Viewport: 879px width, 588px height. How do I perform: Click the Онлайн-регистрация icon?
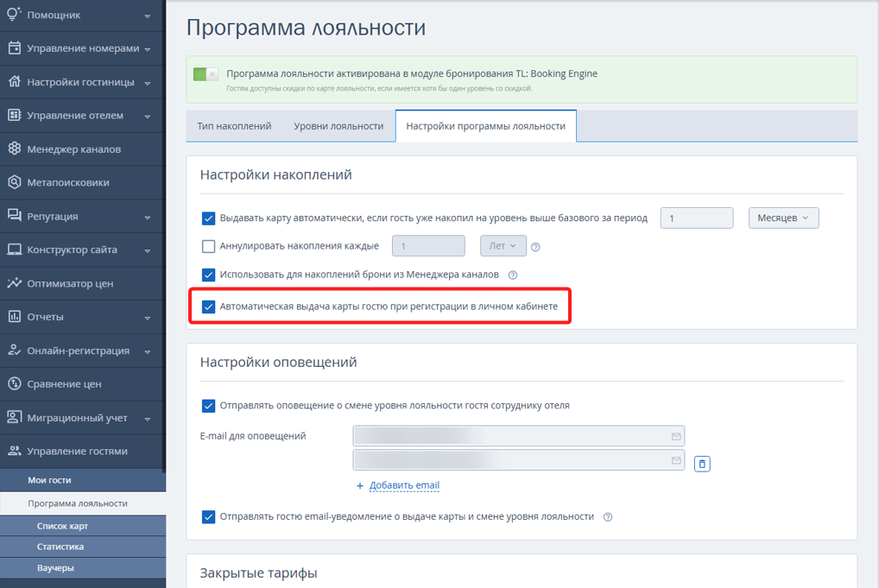point(14,351)
